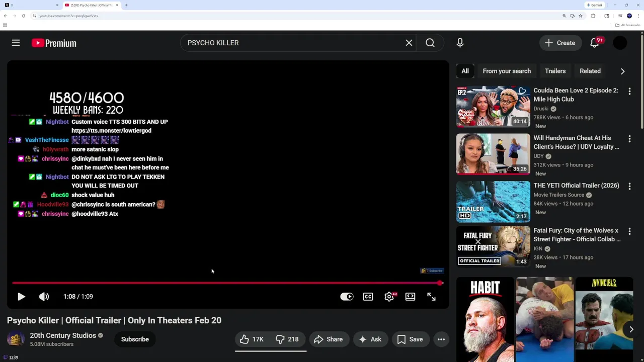Mute the video with the speaker icon
This screenshot has height=362, width=644.
pyautogui.click(x=44, y=297)
